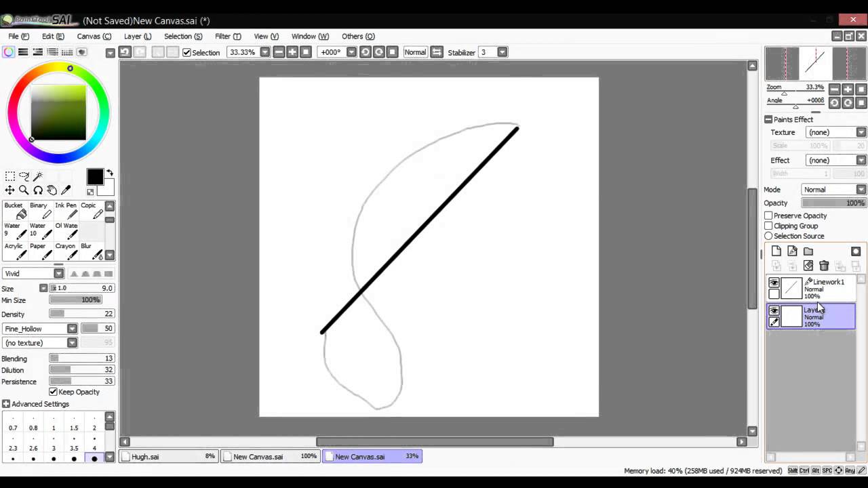
Task: Select the Zoom magnifier tool
Action: pyautogui.click(x=24, y=190)
